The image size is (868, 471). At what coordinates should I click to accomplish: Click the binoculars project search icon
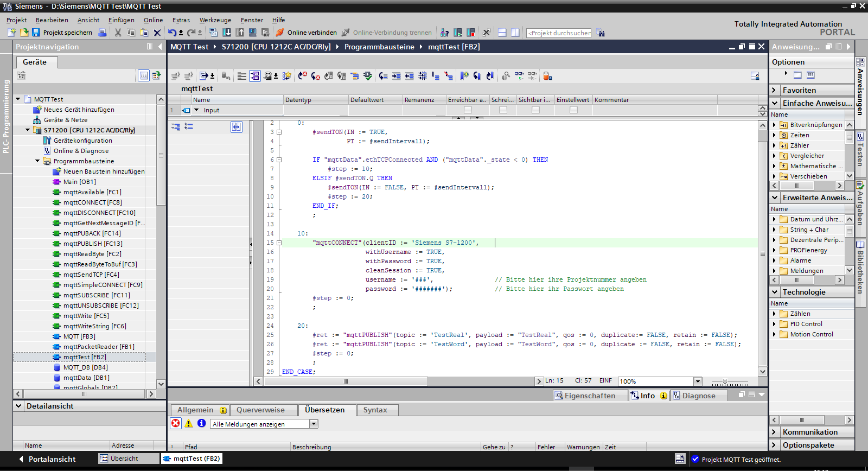(601, 33)
